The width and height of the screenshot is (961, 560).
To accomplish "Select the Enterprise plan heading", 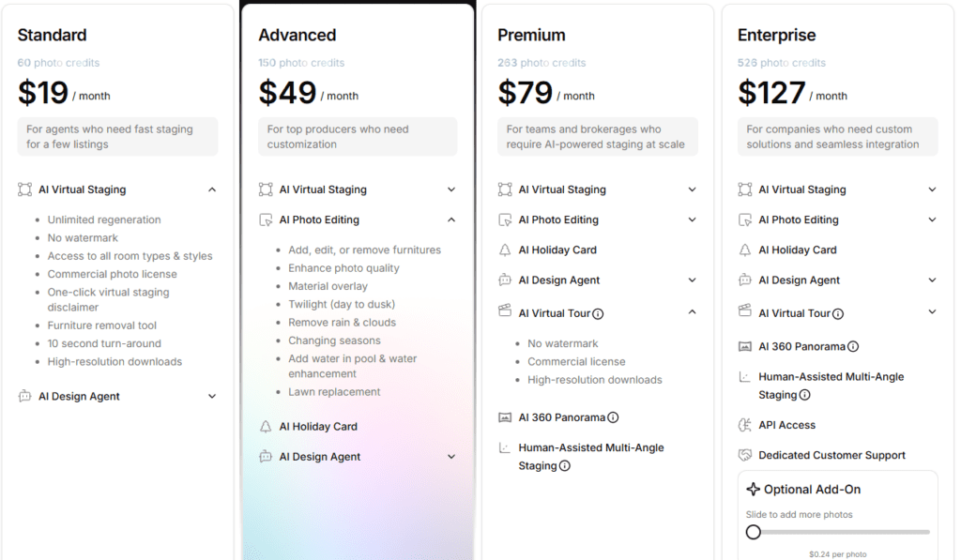I will [x=777, y=35].
